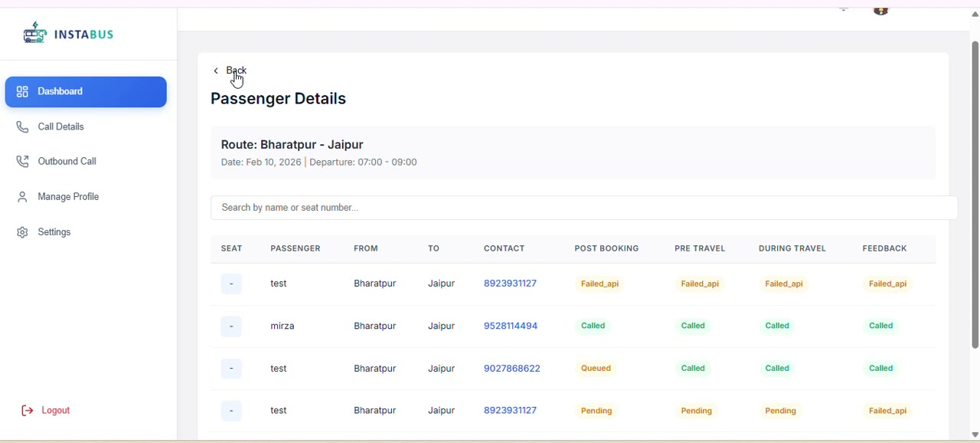Log out using Logout link

(46, 411)
